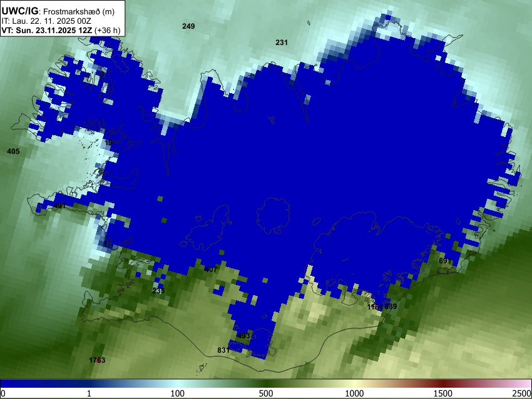This screenshot has height=399, width=532.
Task: Click the value 19 on the map
Action: 108,143
